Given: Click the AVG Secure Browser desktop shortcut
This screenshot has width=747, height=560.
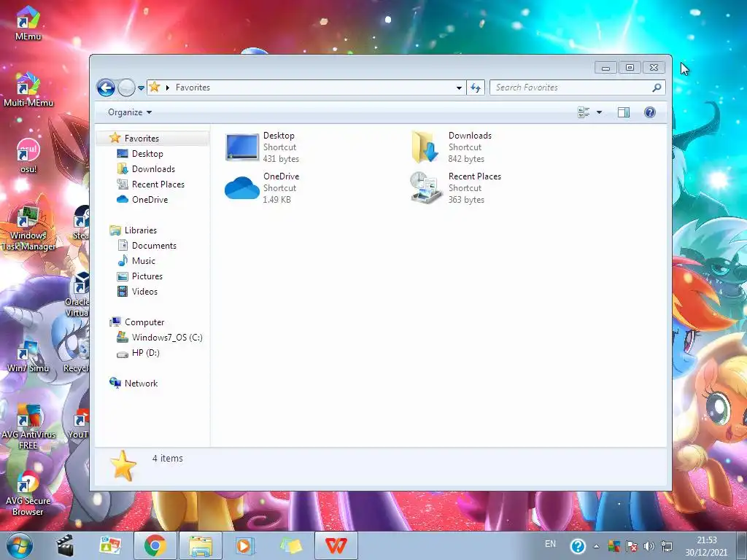Looking at the screenshot, I should point(28,493).
